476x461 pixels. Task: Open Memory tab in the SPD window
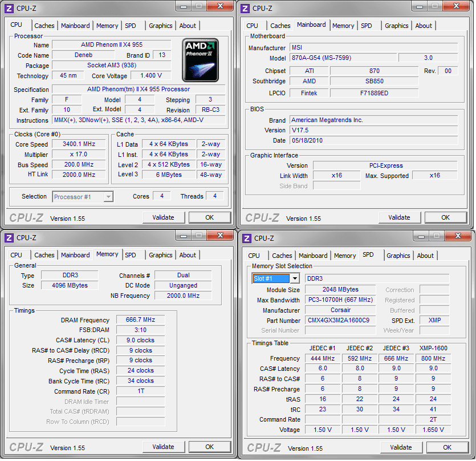point(345,256)
